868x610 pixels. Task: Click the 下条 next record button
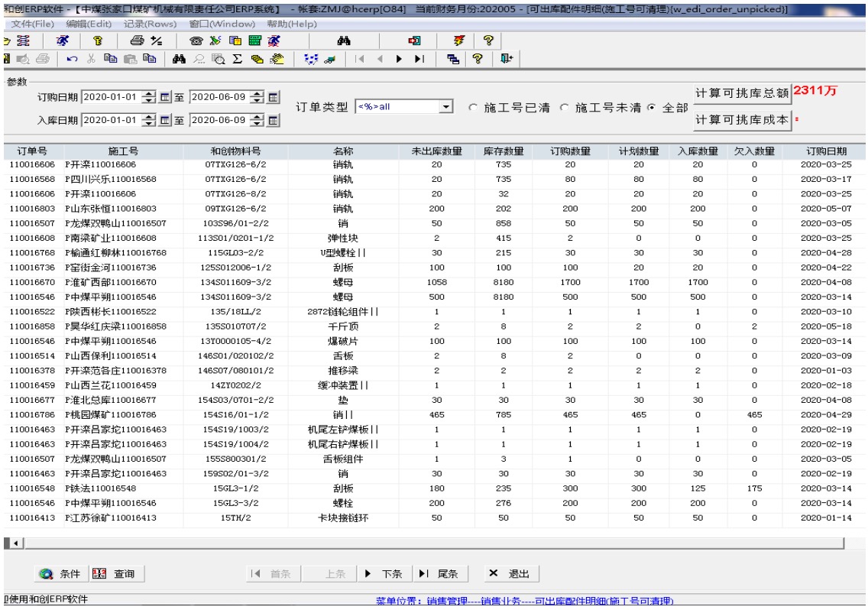(x=385, y=573)
